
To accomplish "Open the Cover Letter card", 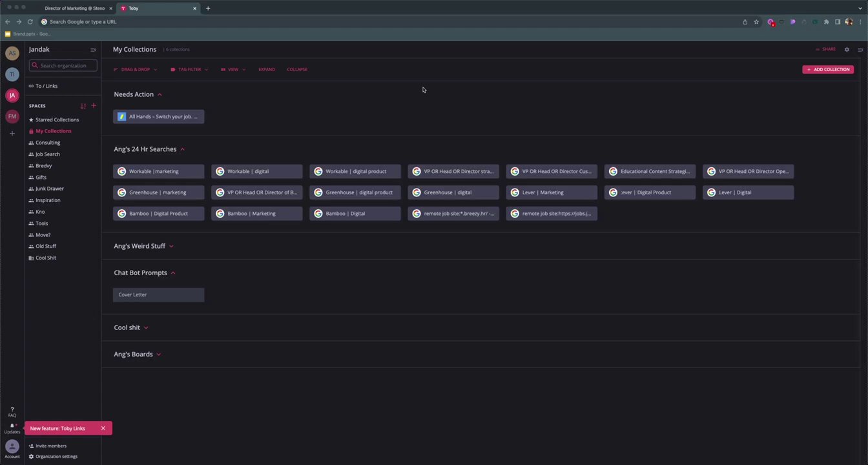I will [x=158, y=295].
